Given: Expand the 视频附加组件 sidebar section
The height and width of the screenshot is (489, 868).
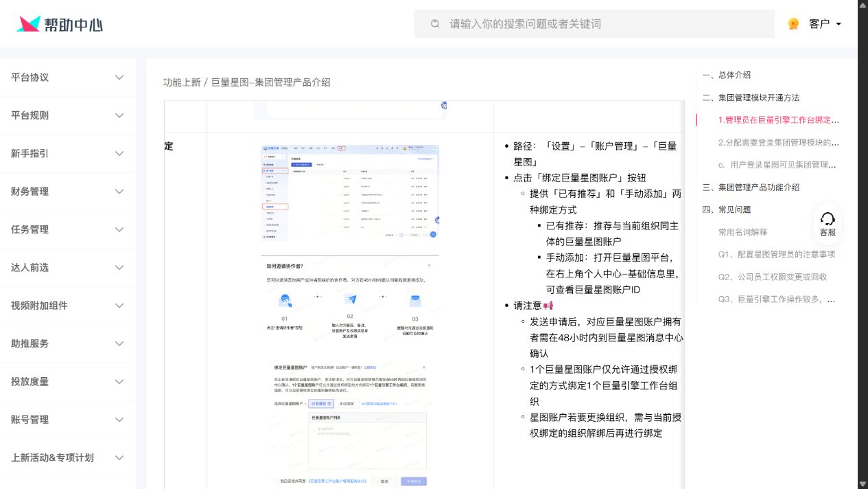Looking at the screenshot, I should [68, 306].
